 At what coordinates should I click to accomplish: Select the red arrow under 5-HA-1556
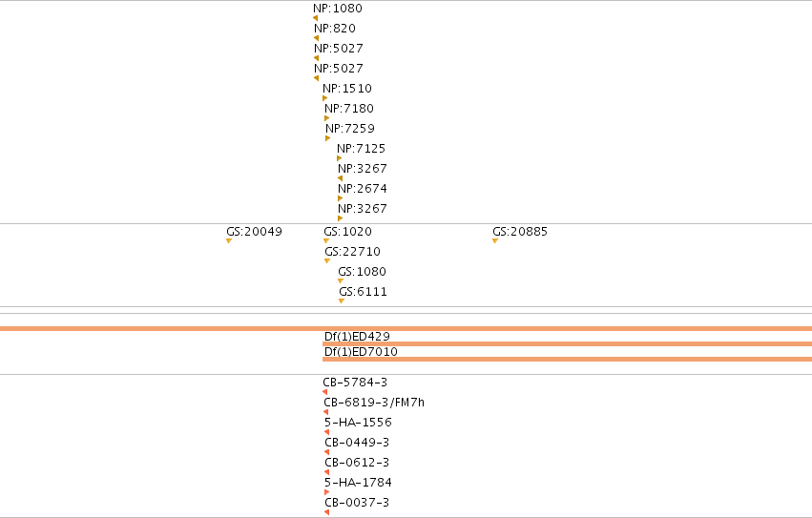pos(326,432)
